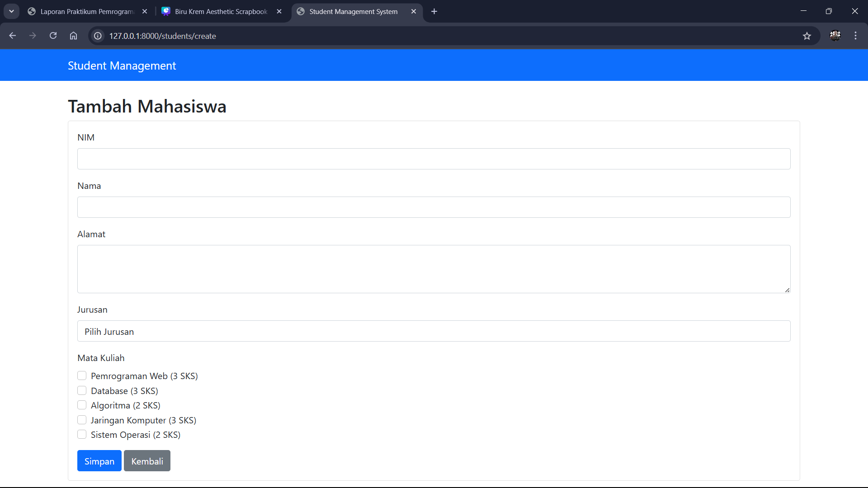Image resolution: width=868 pixels, height=488 pixels.
Task: Expand the tab search dropdown arrow
Action: pos(11,11)
